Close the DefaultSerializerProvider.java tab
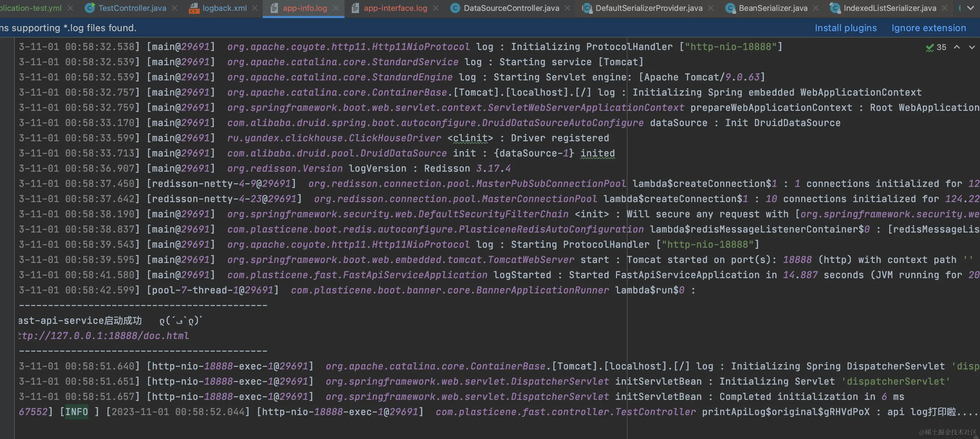This screenshot has width=980, height=439. point(711,8)
